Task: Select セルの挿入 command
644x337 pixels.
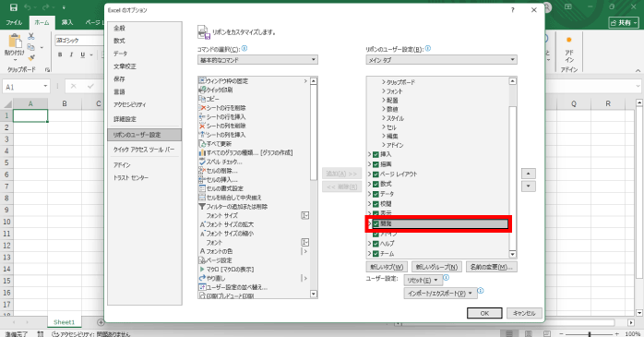Action: click(x=253, y=180)
